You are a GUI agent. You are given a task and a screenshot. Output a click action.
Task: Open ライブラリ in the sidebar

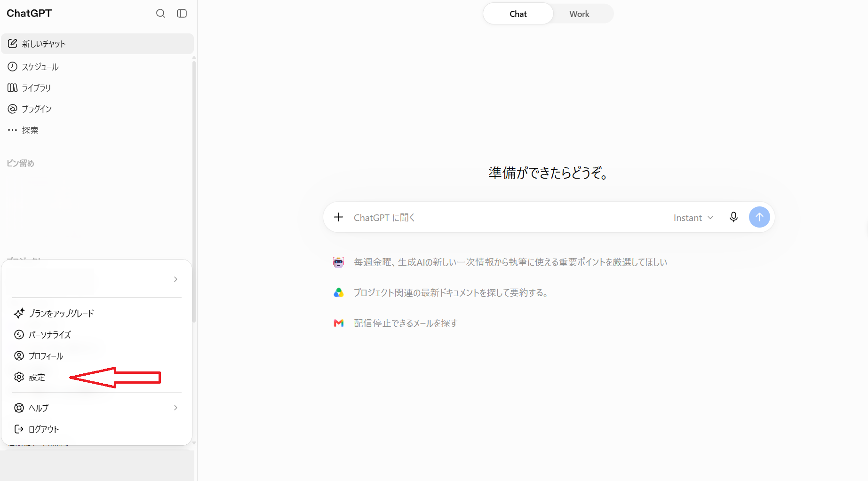[97, 88]
